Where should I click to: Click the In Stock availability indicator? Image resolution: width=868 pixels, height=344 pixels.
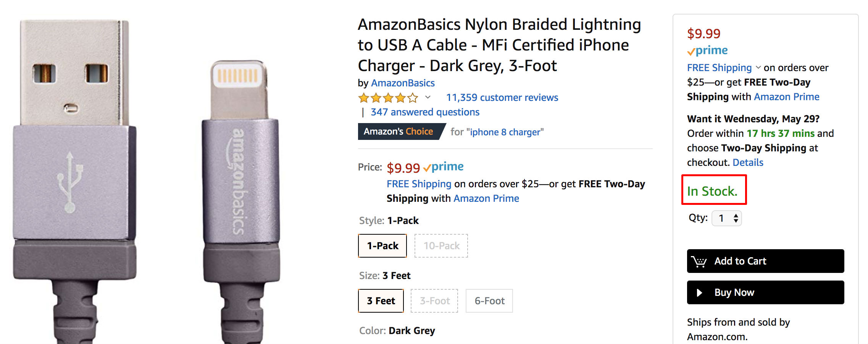(712, 191)
